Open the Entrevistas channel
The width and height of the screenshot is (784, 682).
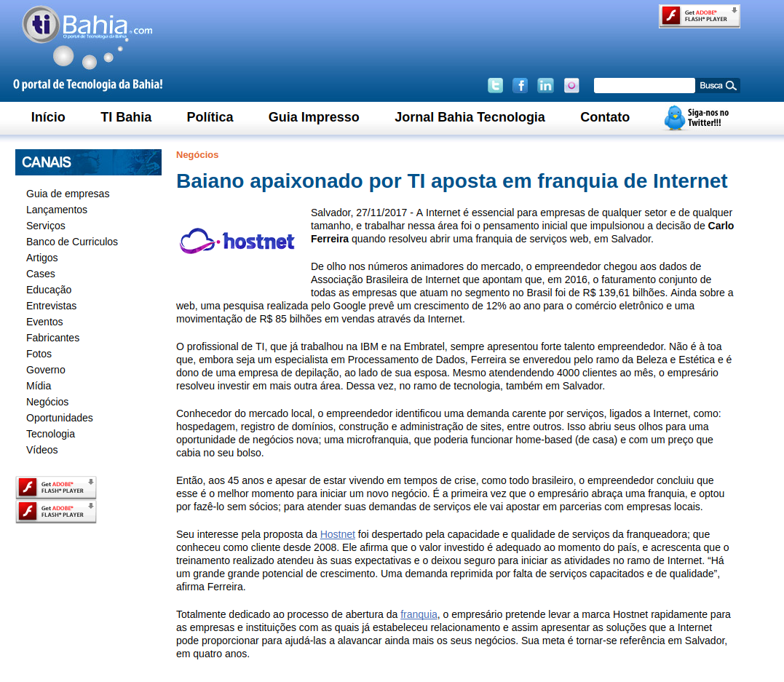tap(52, 306)
